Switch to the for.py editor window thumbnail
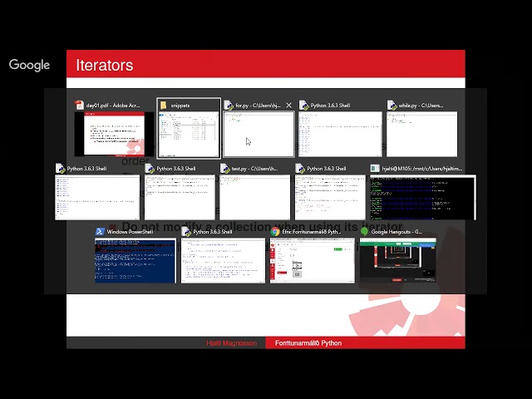The height and width of the screenshot is (399, 532). click(x=259, y=134)
